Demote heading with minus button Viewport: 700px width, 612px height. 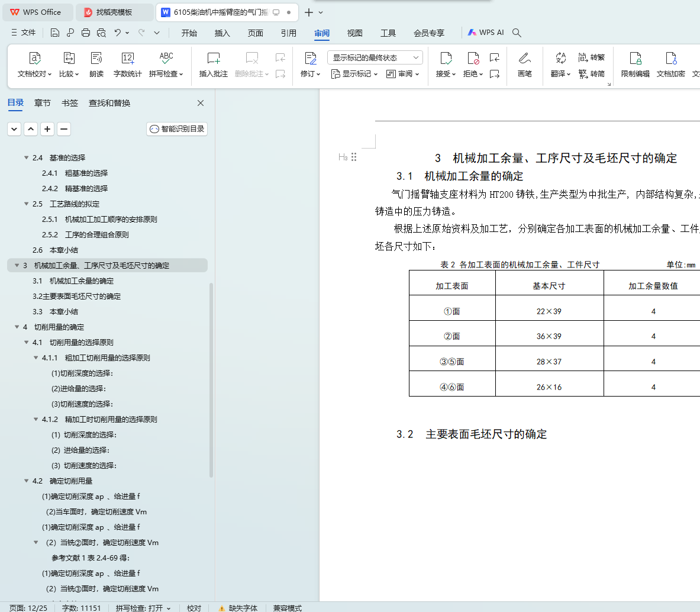64,129
